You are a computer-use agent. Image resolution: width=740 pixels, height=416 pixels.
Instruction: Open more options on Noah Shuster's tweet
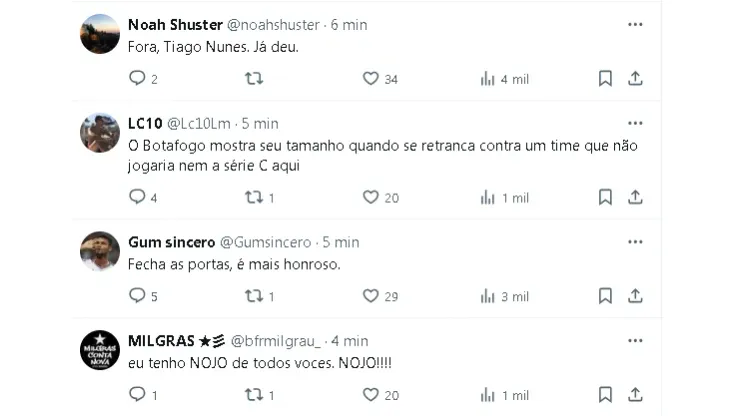tap(635, 24)
